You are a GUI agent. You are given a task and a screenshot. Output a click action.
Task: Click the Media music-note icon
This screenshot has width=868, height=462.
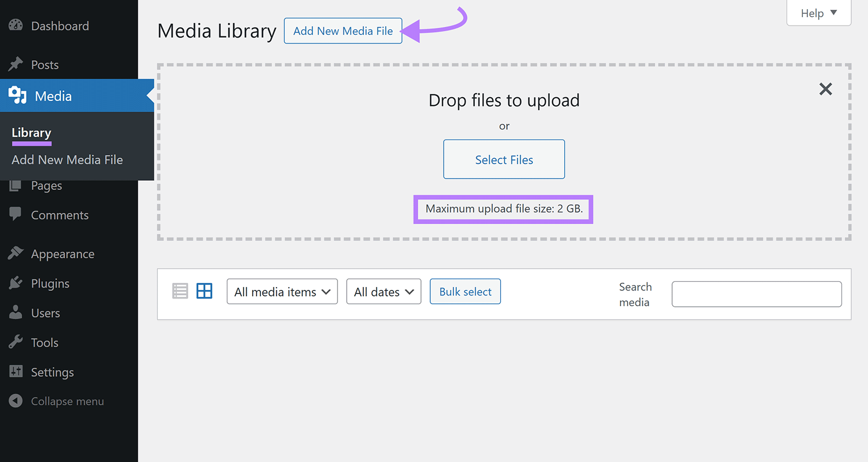tap(17, 96)
